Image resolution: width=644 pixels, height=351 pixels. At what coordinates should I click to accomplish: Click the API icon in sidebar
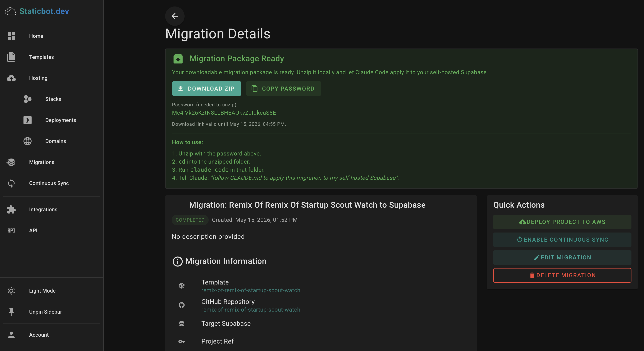point(11,230)
